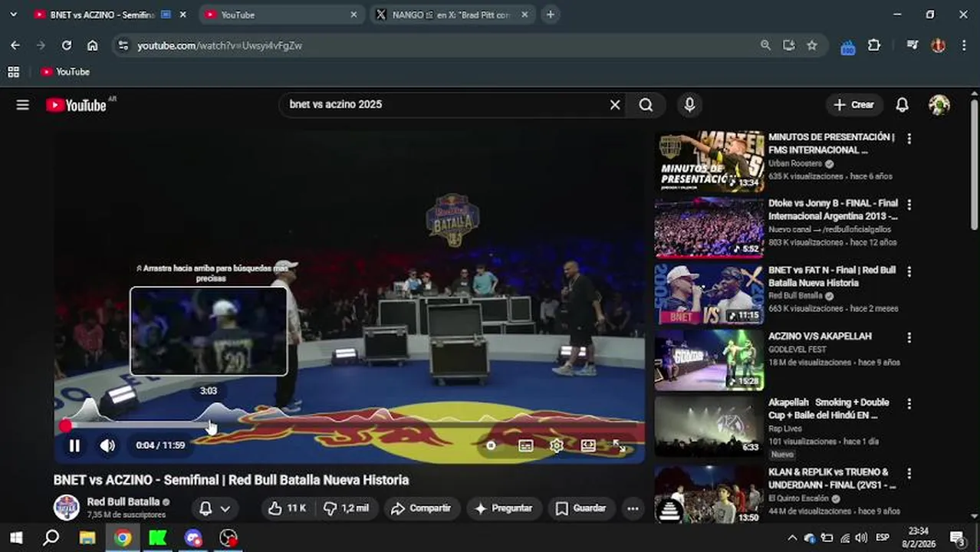This screenshot has height=552, width=980.
Task: Go back in browser
Action: coord(15,45)
